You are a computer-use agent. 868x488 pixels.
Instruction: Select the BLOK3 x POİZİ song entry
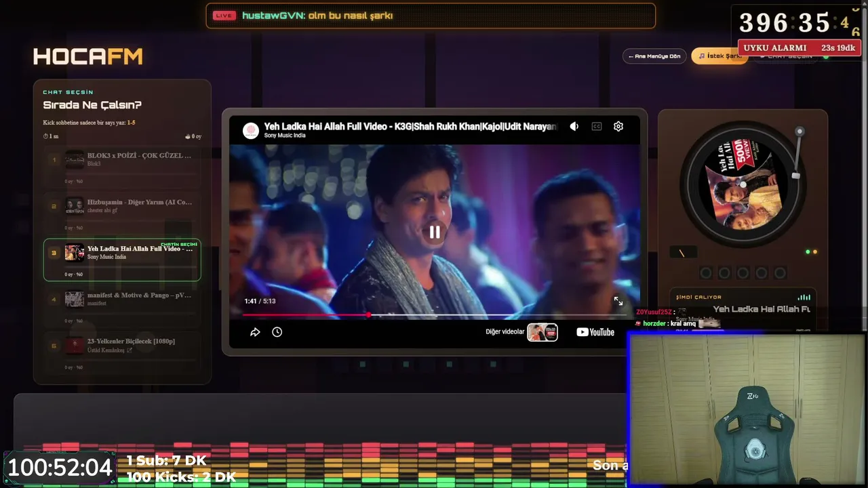[x=122, y=167]
